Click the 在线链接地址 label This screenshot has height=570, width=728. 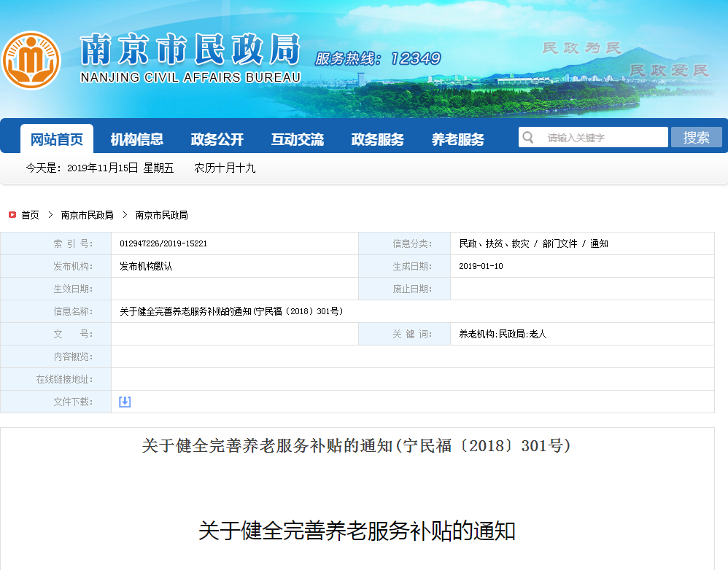(64, 379)
